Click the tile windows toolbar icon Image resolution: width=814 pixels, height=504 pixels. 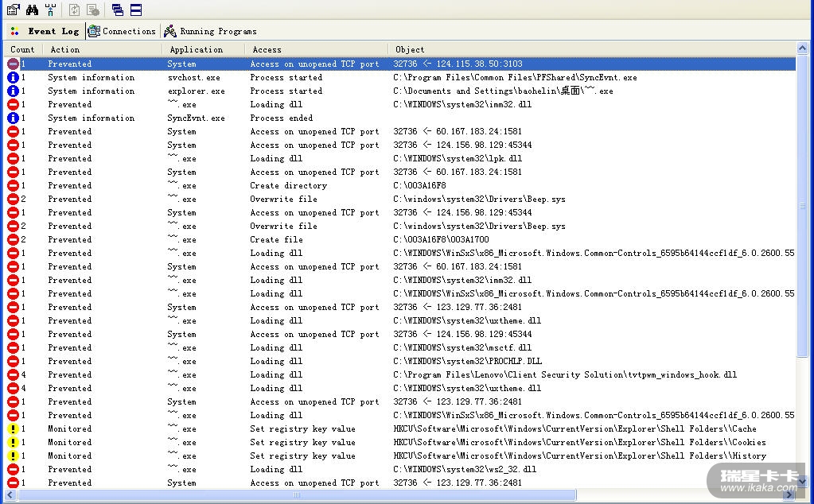pos(136,10)
